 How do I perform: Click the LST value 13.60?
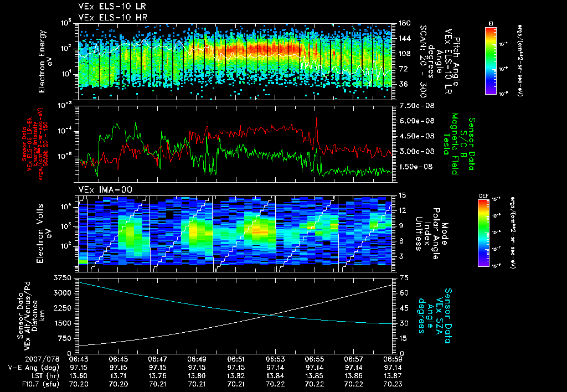(x=79, y=376)
